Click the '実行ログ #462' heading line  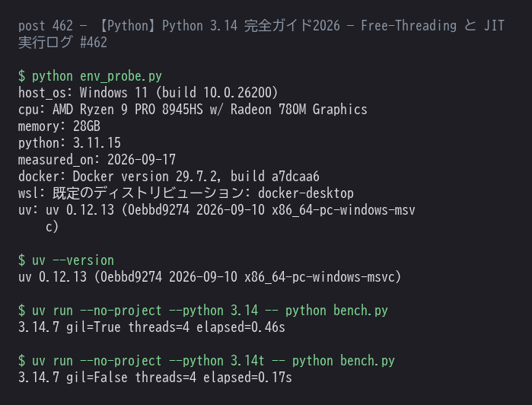pos(62,43)
